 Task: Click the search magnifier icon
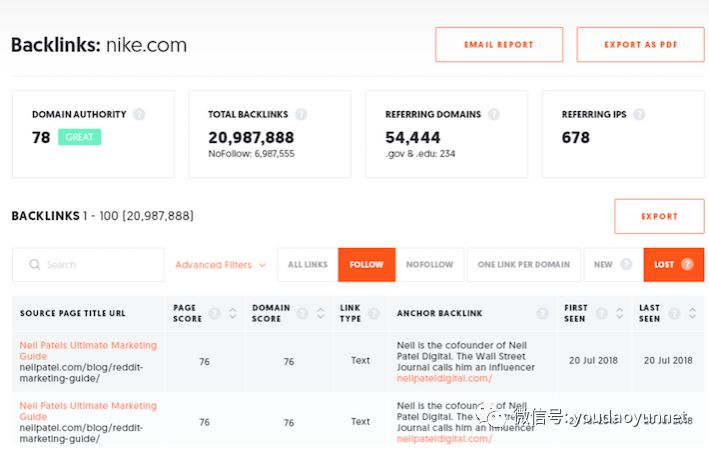click(x=34, y=265)
